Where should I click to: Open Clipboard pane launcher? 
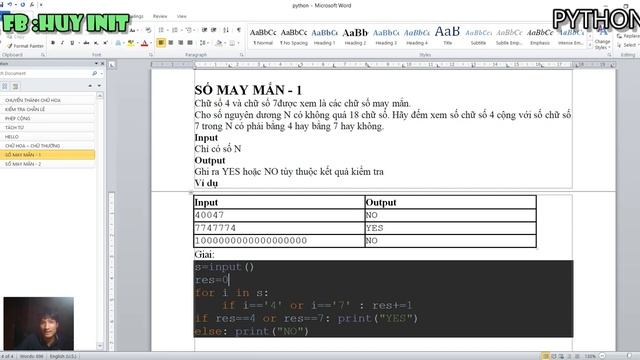click(x=43, y=54)
